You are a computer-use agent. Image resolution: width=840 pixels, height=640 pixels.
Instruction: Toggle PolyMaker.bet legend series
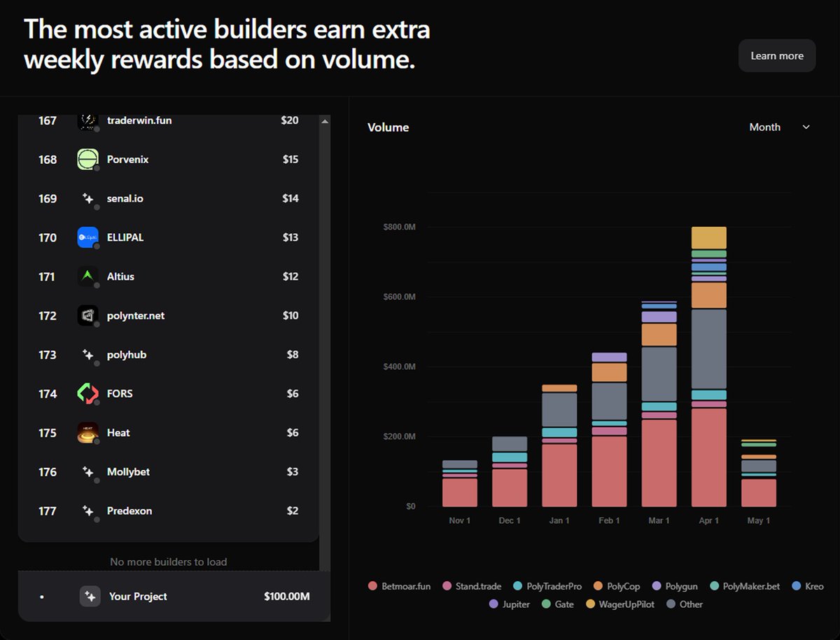[745, 586]
